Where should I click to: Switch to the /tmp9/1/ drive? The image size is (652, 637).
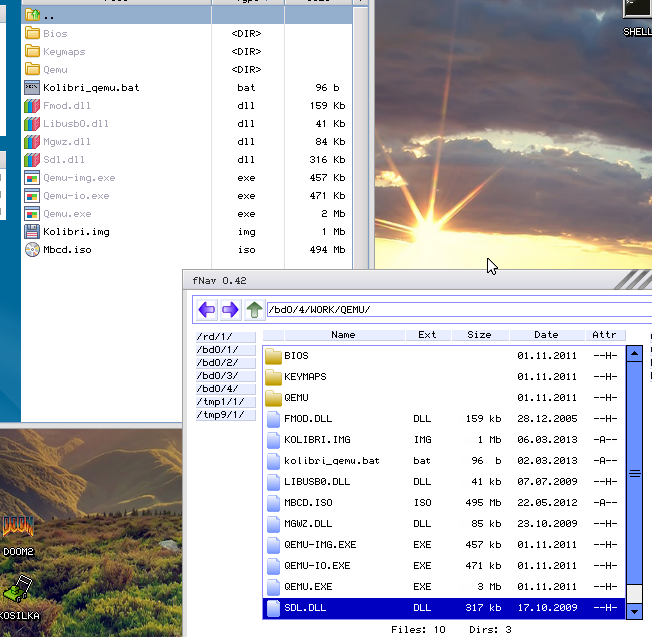coord(225,415)
